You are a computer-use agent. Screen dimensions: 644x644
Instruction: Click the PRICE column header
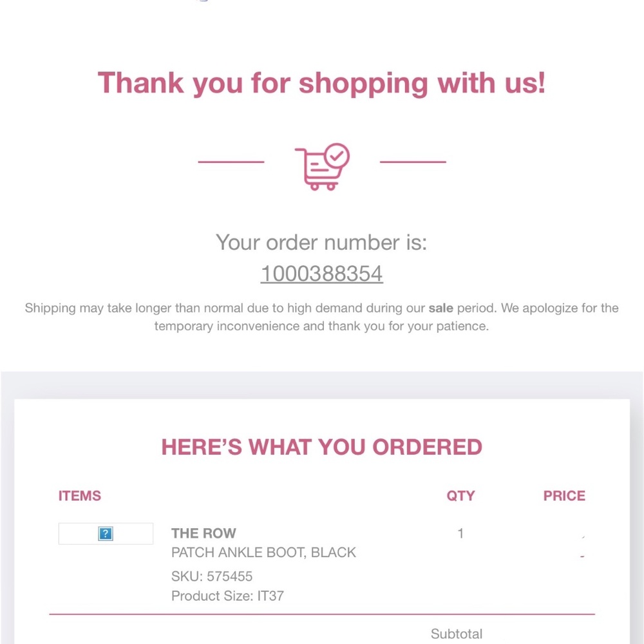(x=564, y=496)
